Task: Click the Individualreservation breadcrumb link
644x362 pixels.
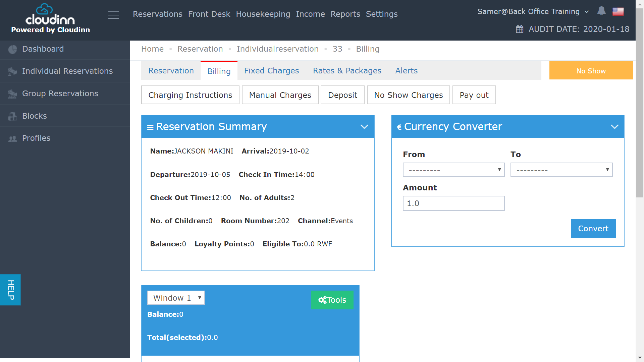Action: pos(278,49)
